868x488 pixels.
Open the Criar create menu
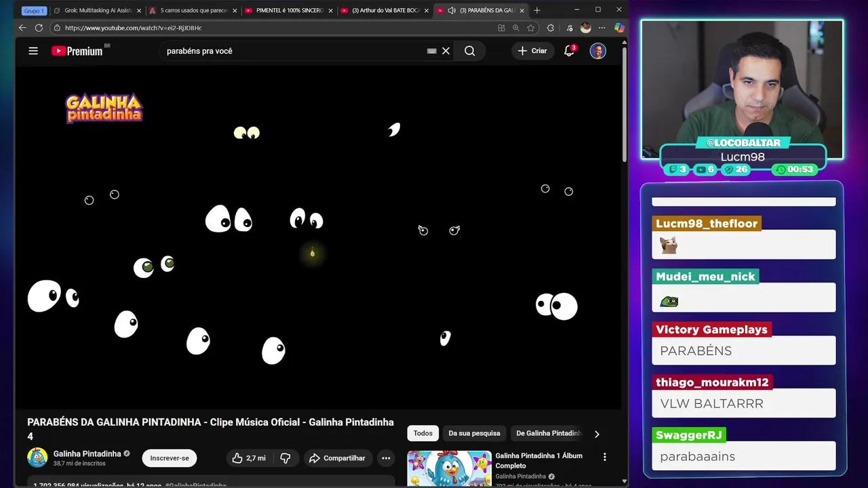click(532, 51)
